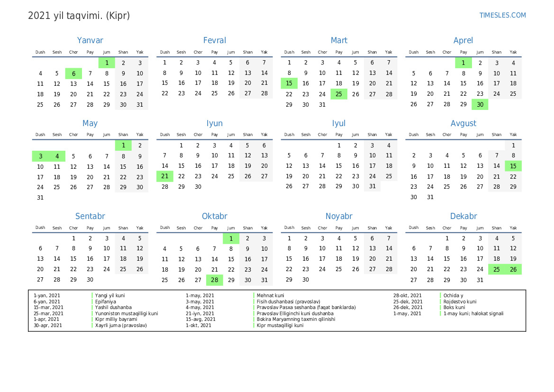Click day 31 in Iyul
This screenshot has width=554, height=392.
(372, 187)
